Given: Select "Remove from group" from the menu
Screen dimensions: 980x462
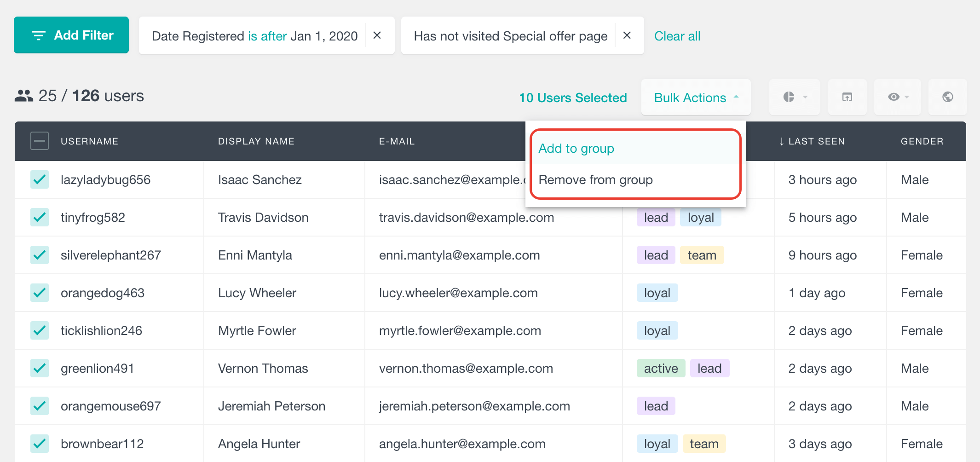Looking at the screenshot, I should (596, 180).
